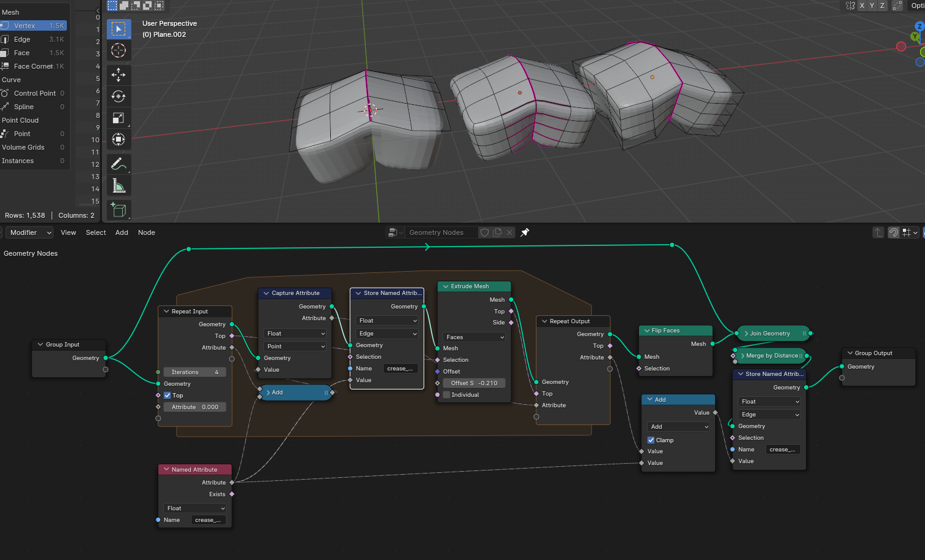Image resolution: width=925 pixels, height=560 pixels.
Task: Toggle Top checkbox in Repeat Input node
Action: (168, 396)
